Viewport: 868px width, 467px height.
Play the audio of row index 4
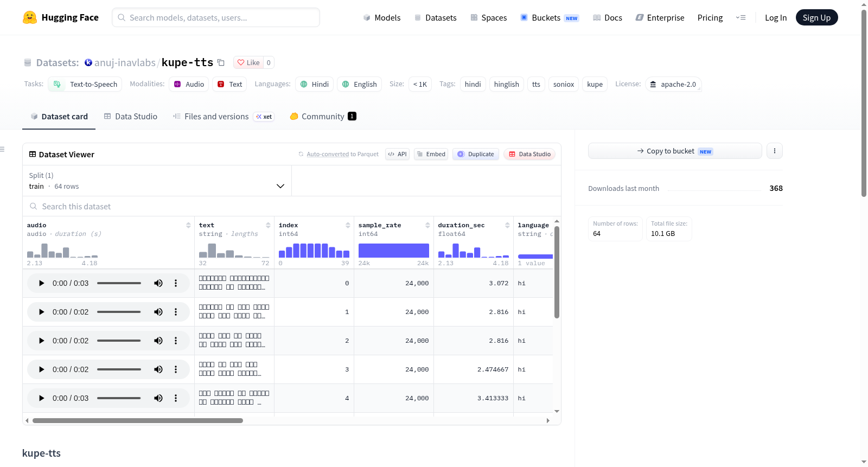(42, 398)
